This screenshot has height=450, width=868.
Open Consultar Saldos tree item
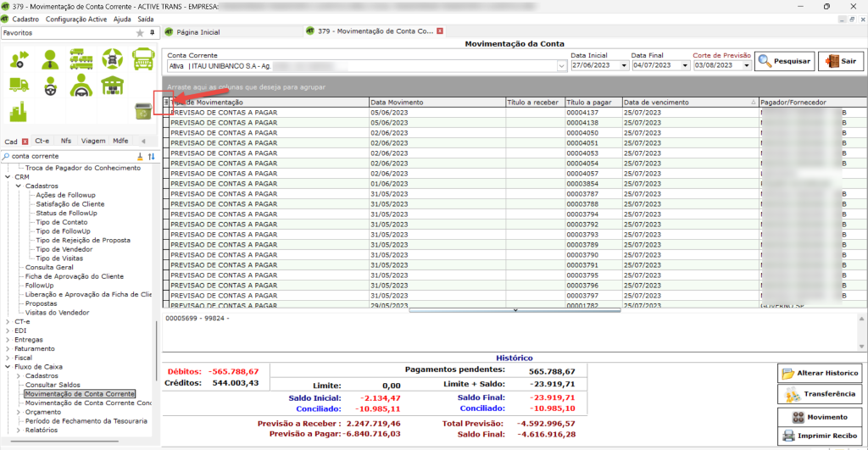click(x=53, y=385)
